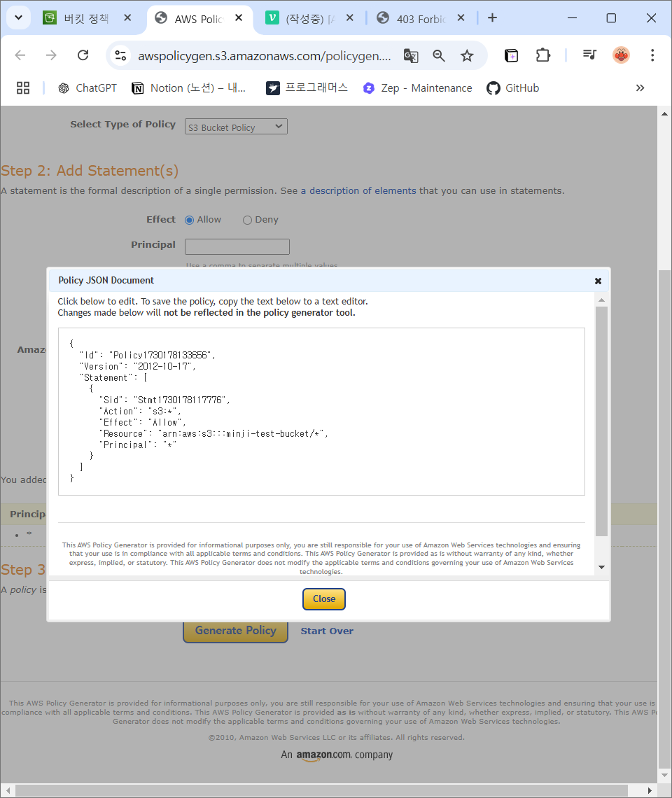Switch to the 버킷 정책 tab
Image resolution: width=672 pixels, height=798 pixels.
87,18
